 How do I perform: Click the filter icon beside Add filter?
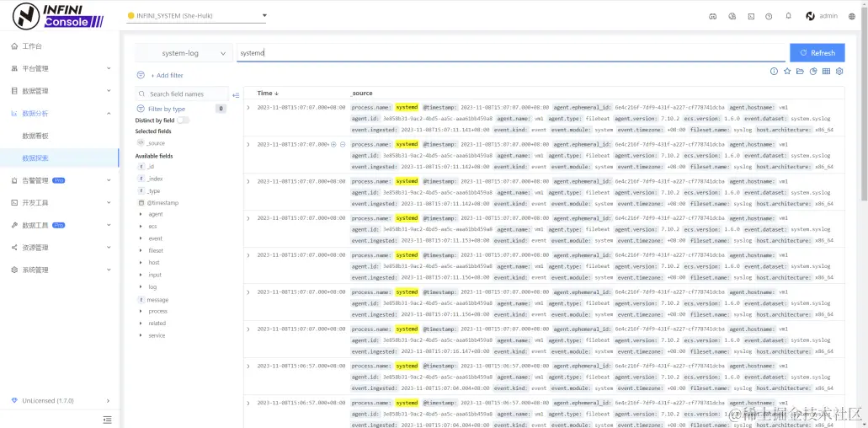141,75
